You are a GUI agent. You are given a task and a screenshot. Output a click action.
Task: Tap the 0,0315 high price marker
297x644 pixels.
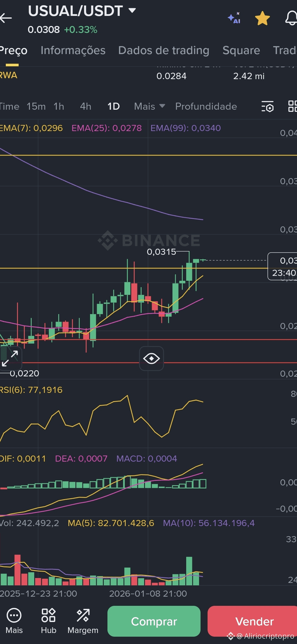pyautogui.click(x=161, y=252)
